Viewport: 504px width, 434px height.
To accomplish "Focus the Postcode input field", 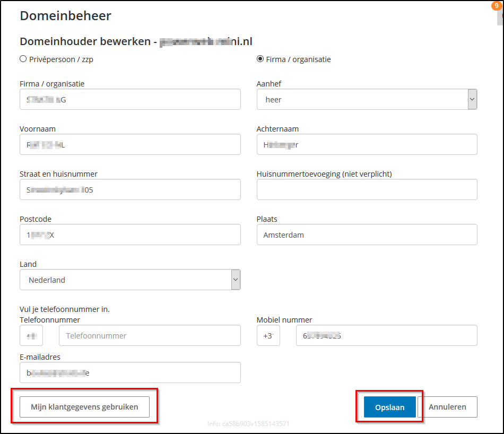I will point(130,235).
